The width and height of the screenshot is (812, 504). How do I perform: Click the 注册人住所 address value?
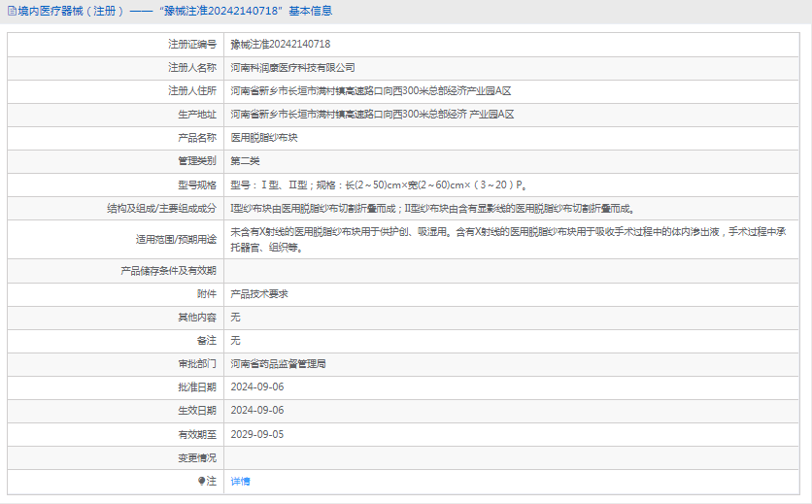point(371,90)
